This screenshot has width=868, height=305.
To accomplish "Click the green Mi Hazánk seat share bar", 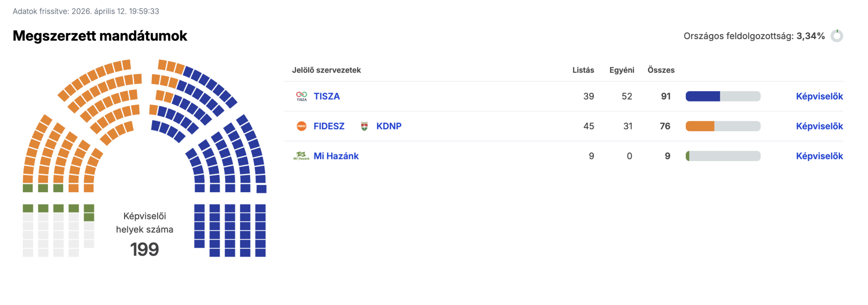I will pyautogui.click(x=688, y=156).
